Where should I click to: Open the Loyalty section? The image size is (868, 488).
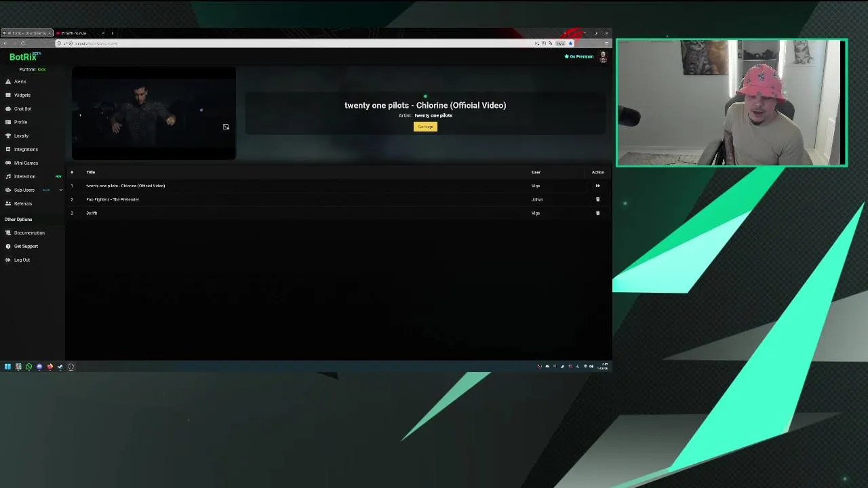coord(21,136)
